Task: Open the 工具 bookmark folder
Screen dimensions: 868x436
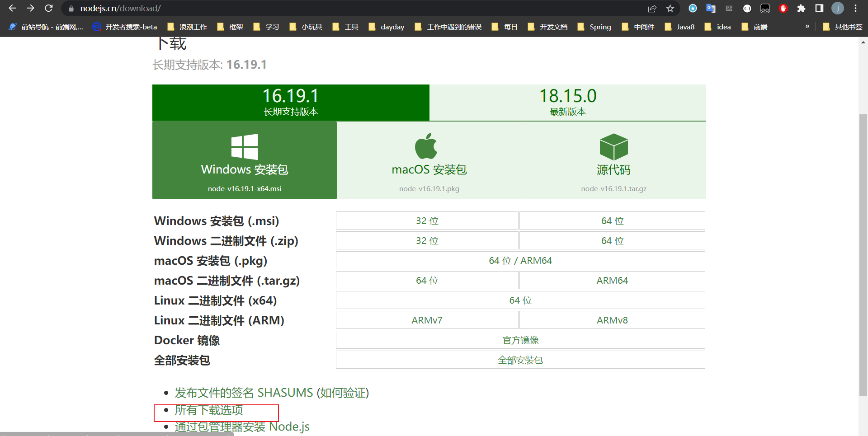Action: pyautogui.click(x=345, y=27)
